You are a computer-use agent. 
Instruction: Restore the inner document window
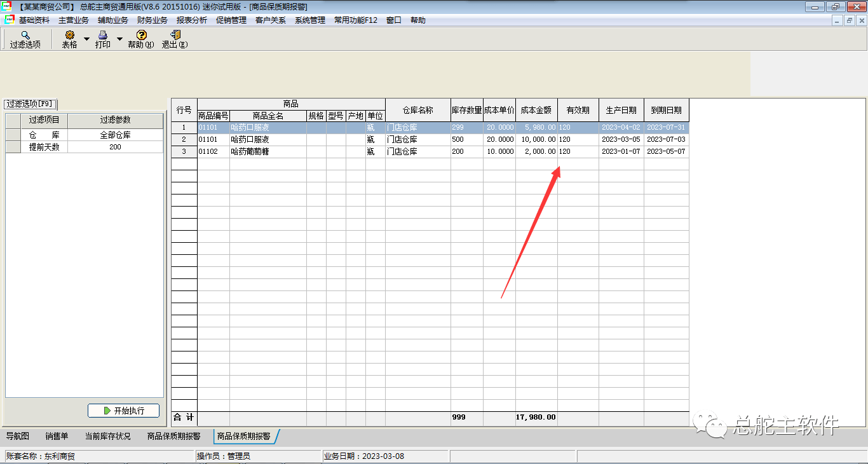tap(849, 20)
